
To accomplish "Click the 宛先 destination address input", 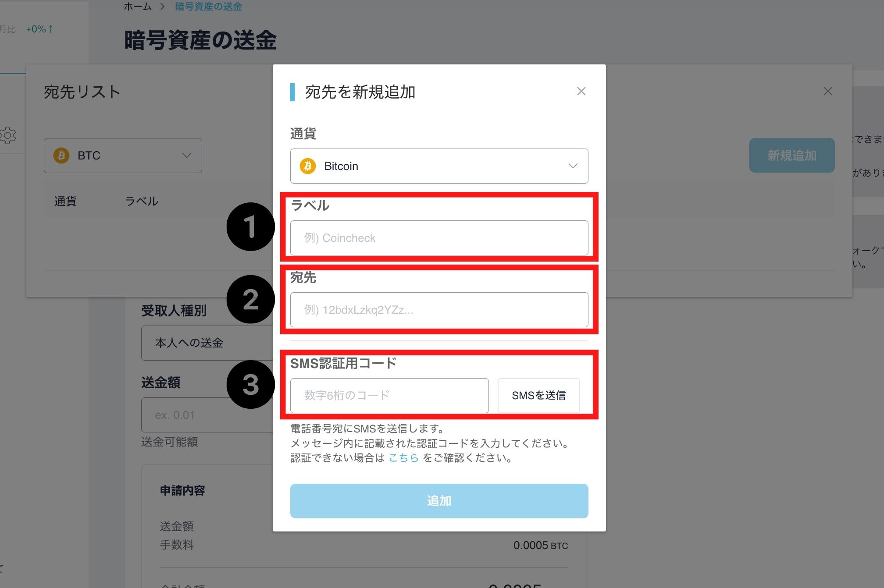I will coord(439,310).
